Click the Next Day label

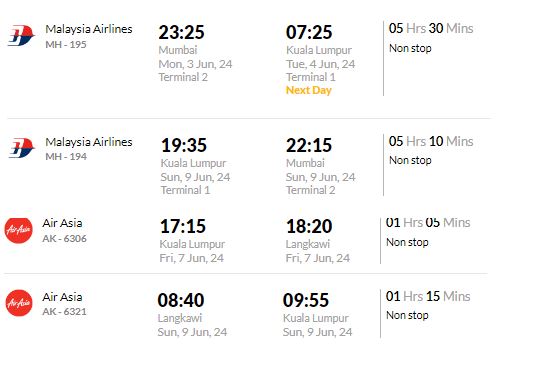click(x=309, y=90)
